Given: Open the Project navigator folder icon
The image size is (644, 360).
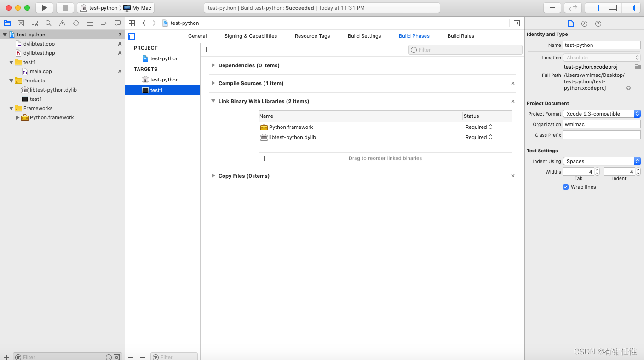Looking at the screenshot, I should pyautogui.click(x=7, y=23).
